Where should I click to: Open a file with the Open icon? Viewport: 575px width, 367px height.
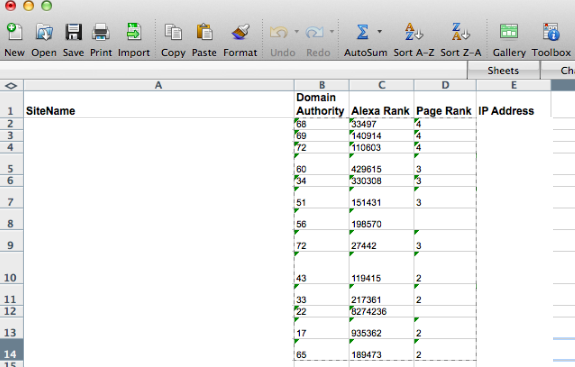44,32
